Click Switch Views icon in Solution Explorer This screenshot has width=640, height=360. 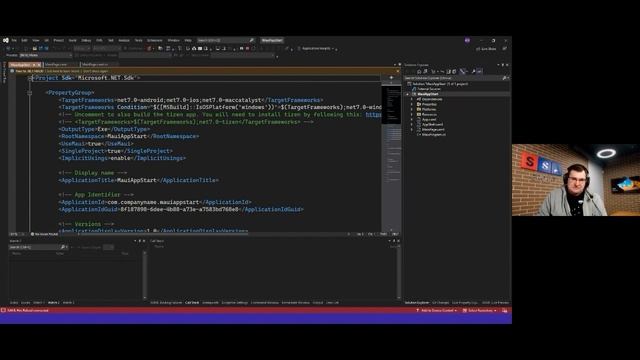[425, 71]
